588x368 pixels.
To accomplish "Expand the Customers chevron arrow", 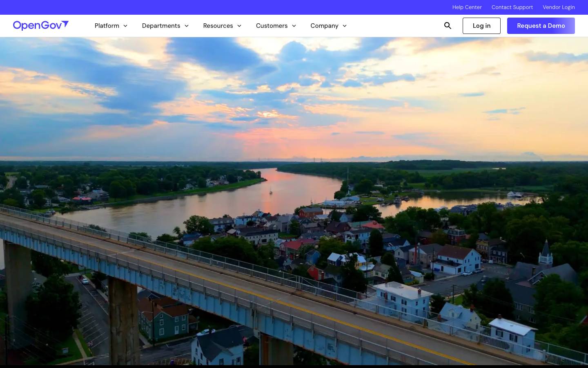I will tap(294, 26).
